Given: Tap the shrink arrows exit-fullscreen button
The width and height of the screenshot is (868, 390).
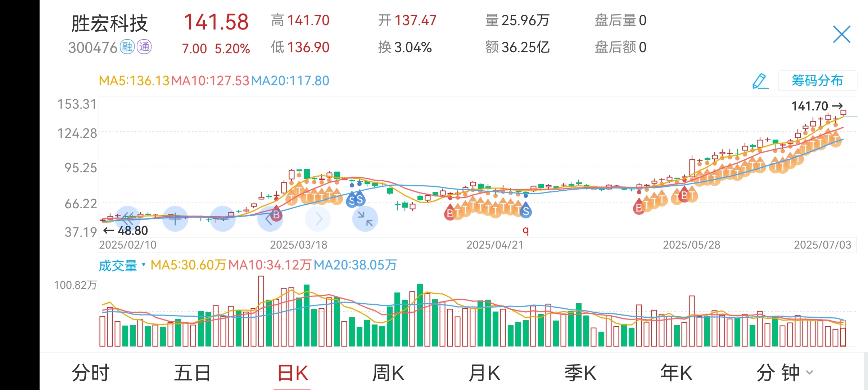Looking at the screenshot, I should (x=365, y=218).
